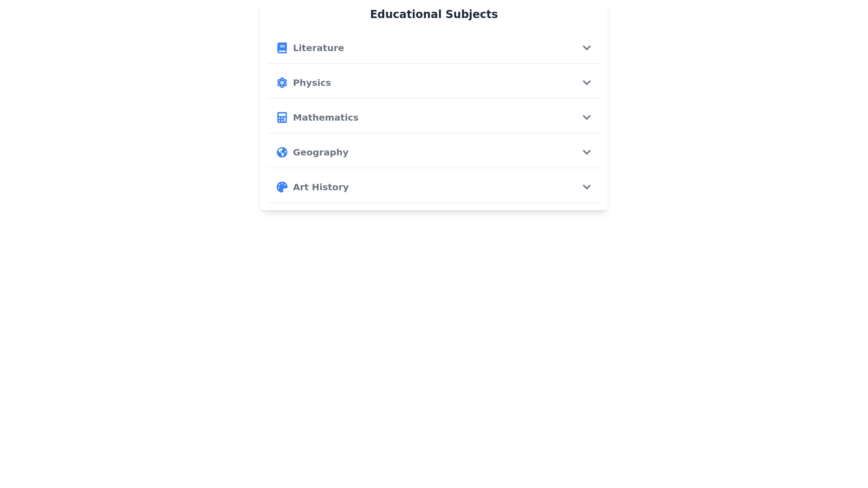868x488 pixels.
Task: Click the Educational Subjects heading
Action: pyautogui.click(x=434, y=14)
